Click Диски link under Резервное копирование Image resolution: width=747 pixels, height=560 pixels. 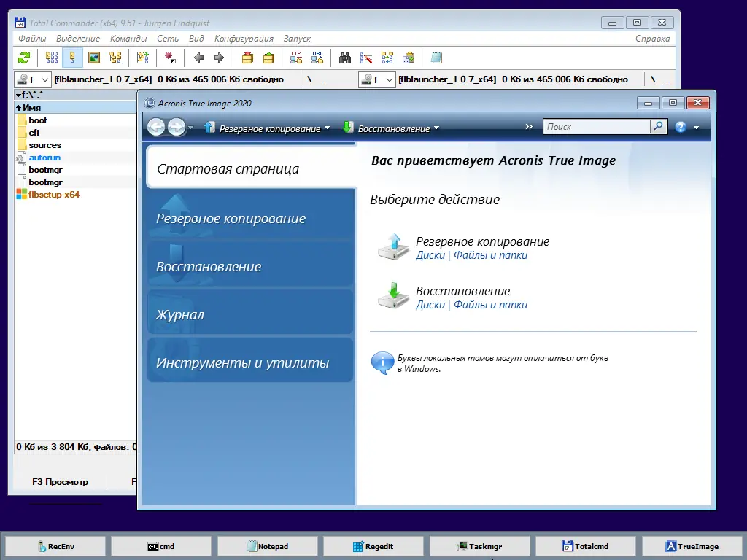click(430, 255)
